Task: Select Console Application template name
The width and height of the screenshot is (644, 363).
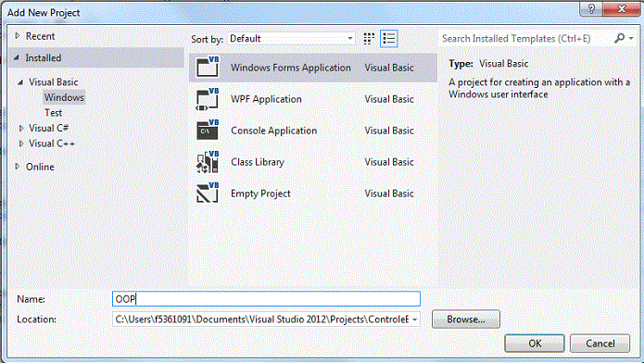Action: point(274,131)
